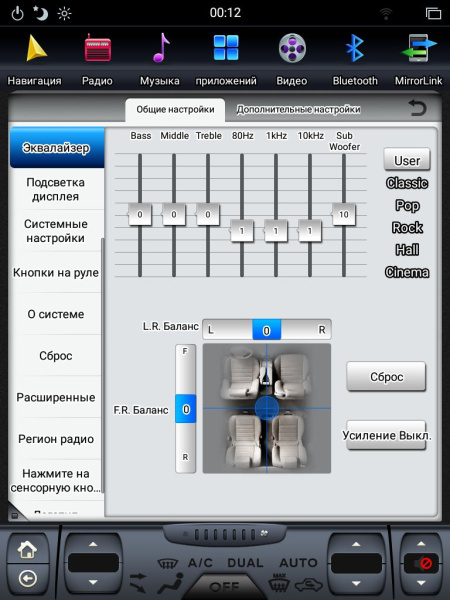This screenshot has width=450, height=600.
Task: Select Подсветка дисплея in the sidebar
Action: [56, 189]
